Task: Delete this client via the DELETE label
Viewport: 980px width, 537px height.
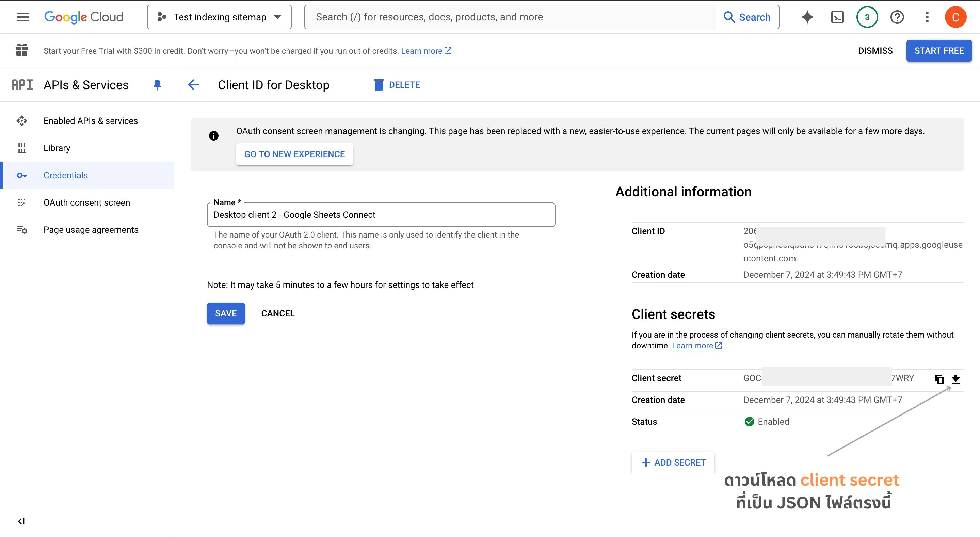Action: [x=404, y=85]
